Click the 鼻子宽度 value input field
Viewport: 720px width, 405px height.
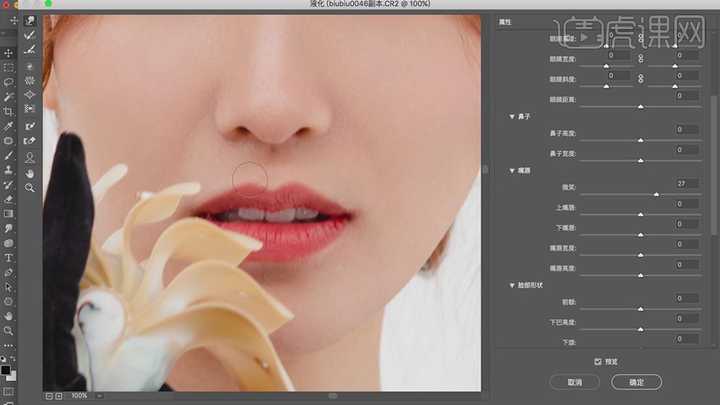click(x=687, y=150)
